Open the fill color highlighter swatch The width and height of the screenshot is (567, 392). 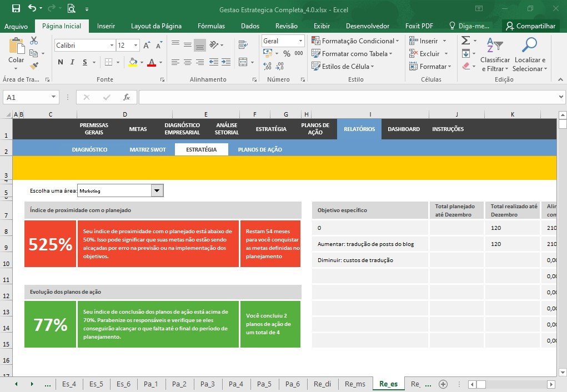133,62
